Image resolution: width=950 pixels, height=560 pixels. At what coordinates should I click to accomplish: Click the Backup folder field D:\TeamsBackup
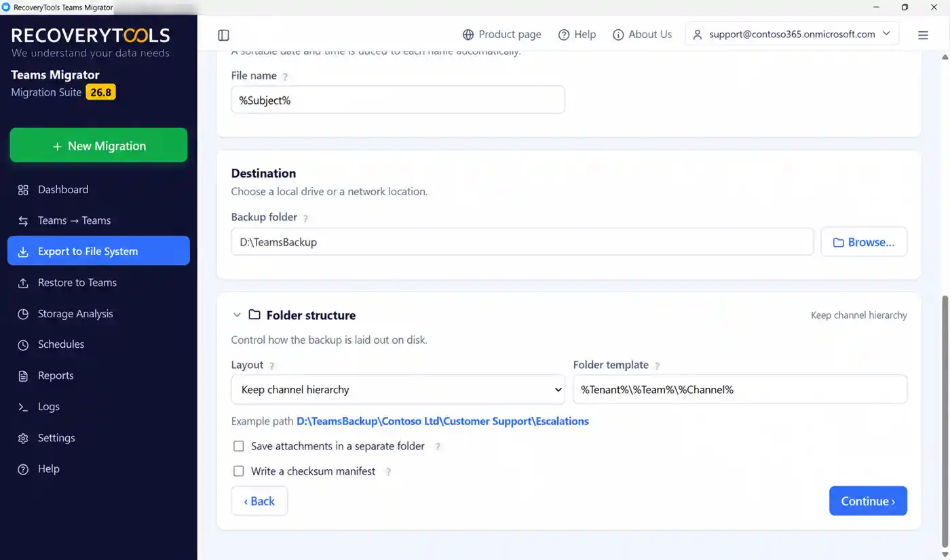(x=522, y=242)
